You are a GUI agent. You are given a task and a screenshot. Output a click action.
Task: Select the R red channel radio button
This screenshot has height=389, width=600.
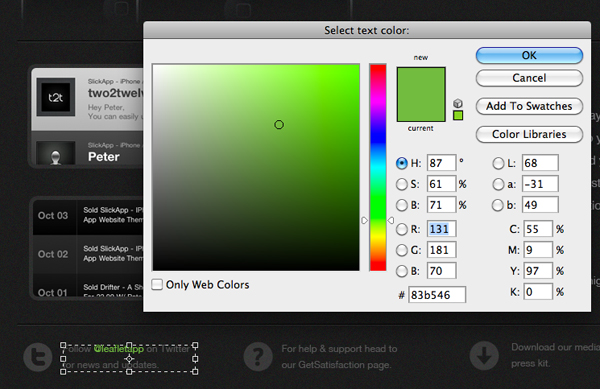[401, 229]
